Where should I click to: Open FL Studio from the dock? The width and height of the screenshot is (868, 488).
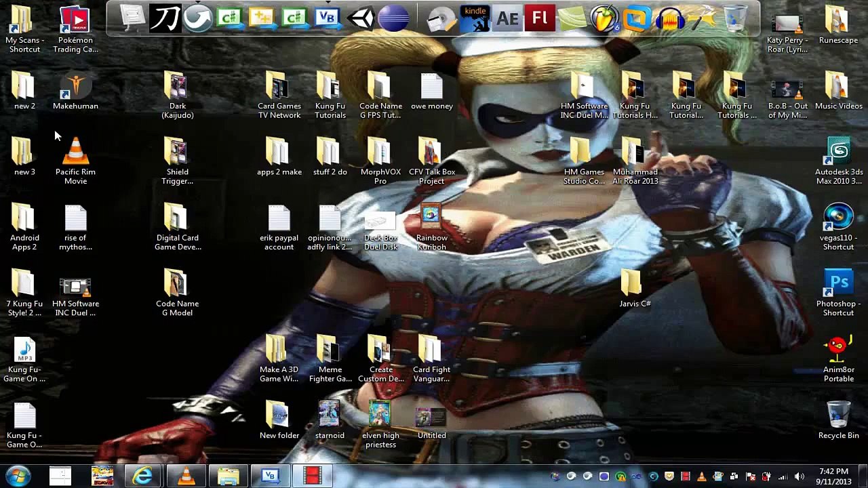click(x=604, y=18)
